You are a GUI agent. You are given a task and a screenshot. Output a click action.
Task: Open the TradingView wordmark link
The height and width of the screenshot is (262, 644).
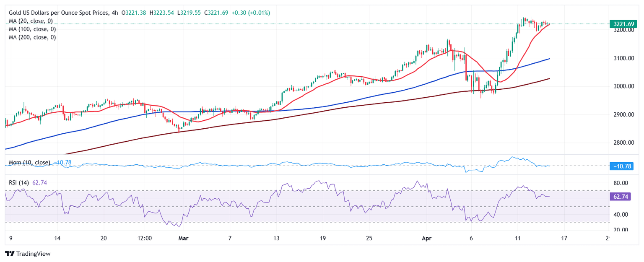click(31, 254)
